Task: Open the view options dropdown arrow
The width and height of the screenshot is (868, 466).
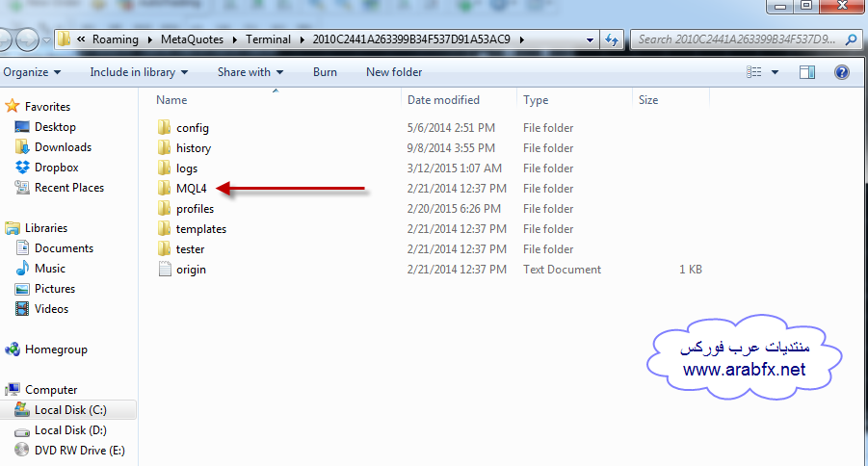Action: (x=775, y=72)
